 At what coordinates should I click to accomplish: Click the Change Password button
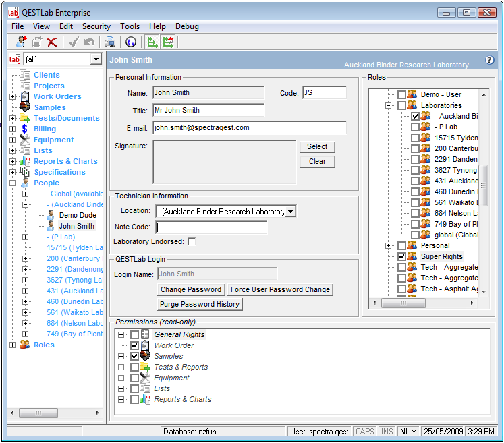point(191,289)
